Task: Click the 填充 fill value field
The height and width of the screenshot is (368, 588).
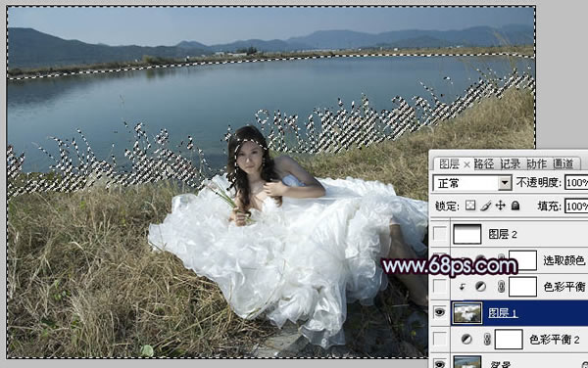Action: click(576, 206)
